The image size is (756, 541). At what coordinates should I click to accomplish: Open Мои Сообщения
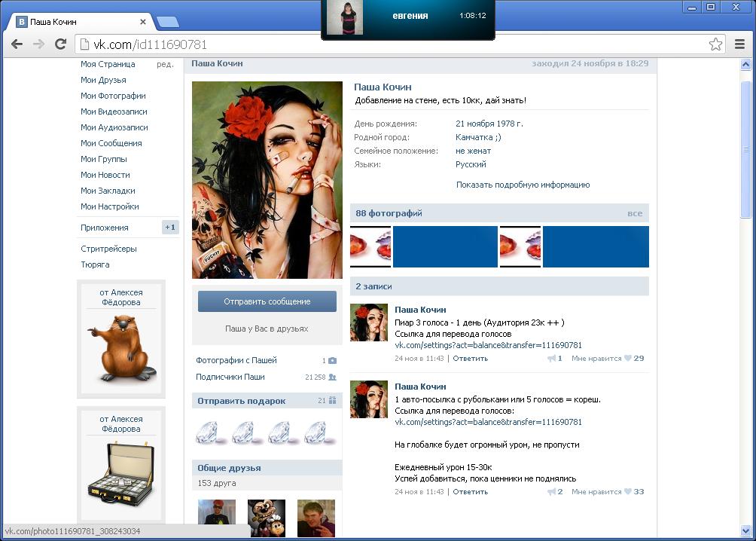tap(111, 143)
